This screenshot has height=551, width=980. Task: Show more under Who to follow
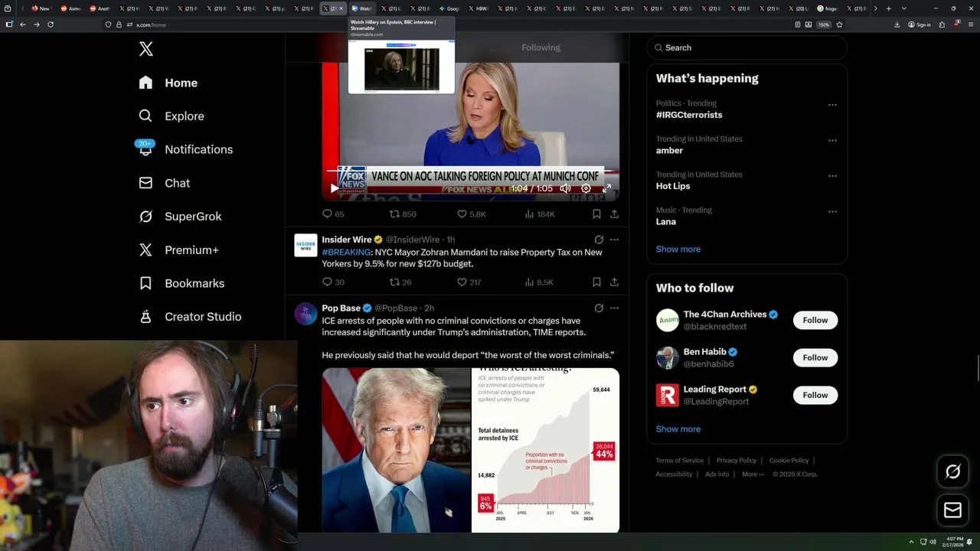point(678,429)
